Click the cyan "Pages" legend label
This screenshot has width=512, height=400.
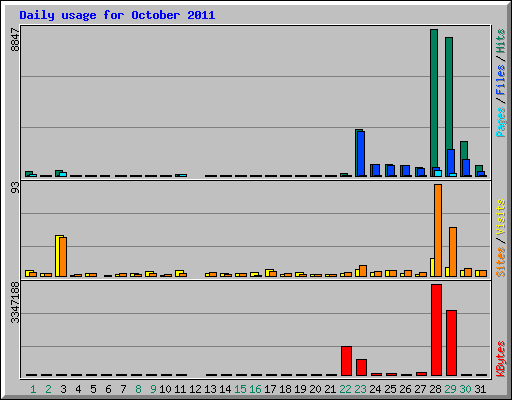click(x=501, y=122)
